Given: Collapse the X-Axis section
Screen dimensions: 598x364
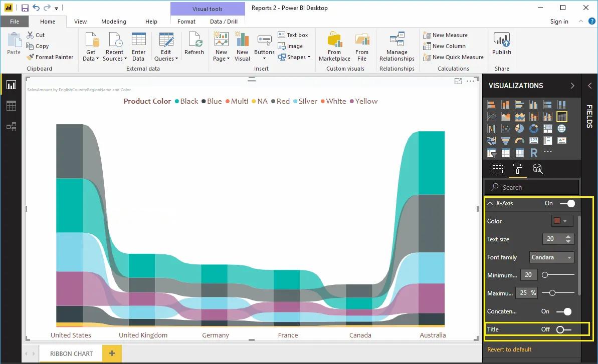Looking at the screenshot, I should (x=490, y=203).
